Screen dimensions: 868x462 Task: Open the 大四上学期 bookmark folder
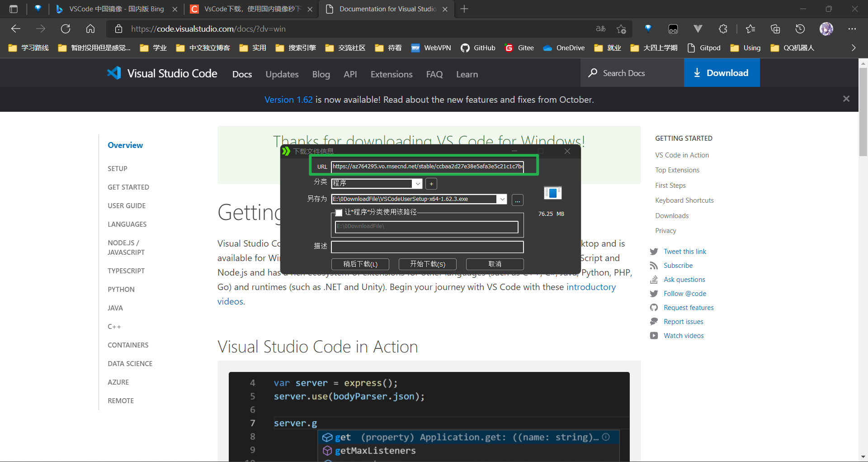(654, 48)
